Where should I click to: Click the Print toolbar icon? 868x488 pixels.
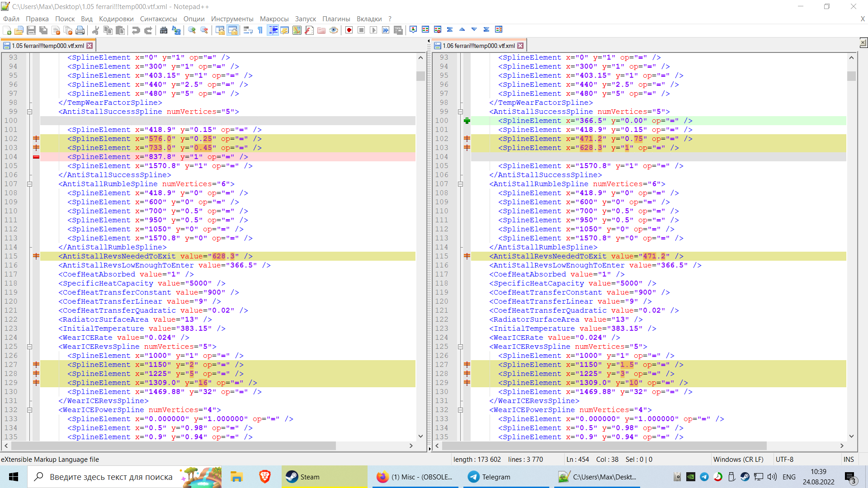pyautogui.click(x=80, y=30)
